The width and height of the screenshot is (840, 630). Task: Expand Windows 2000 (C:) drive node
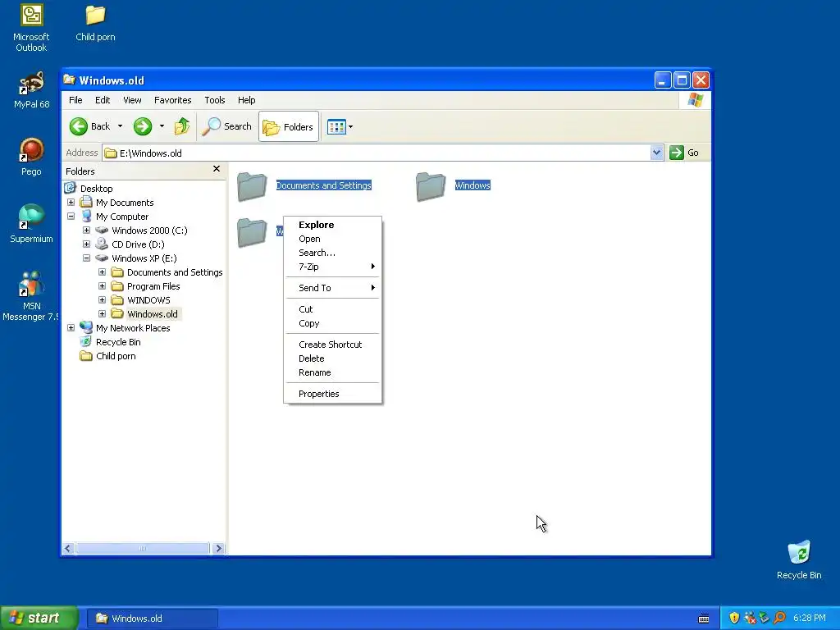click(86, 231)
